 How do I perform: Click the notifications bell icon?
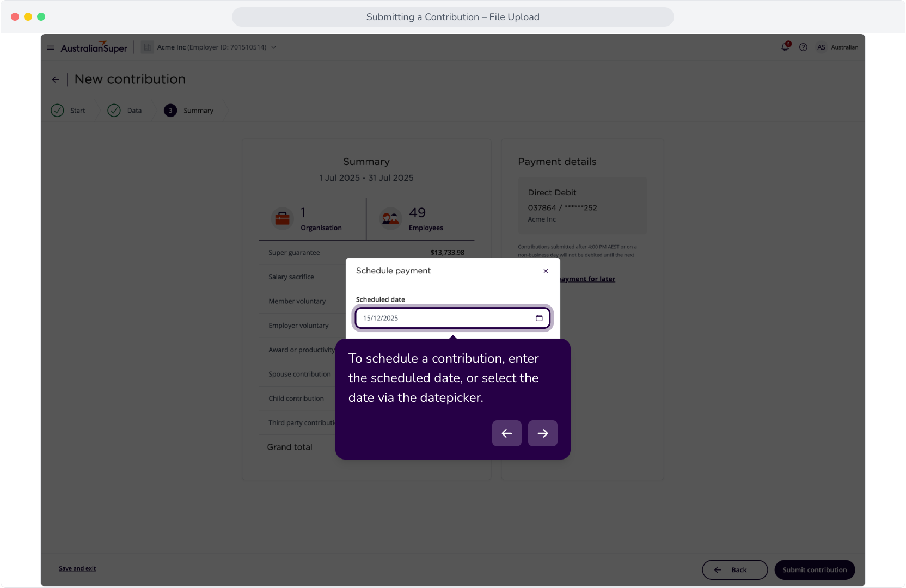pyautogui.click(x=785, y=47)
